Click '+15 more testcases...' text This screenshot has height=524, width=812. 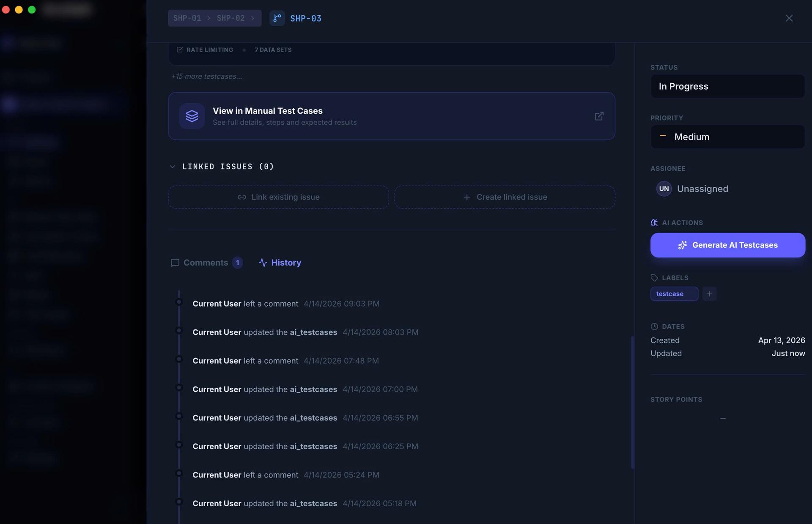point(206,77)
